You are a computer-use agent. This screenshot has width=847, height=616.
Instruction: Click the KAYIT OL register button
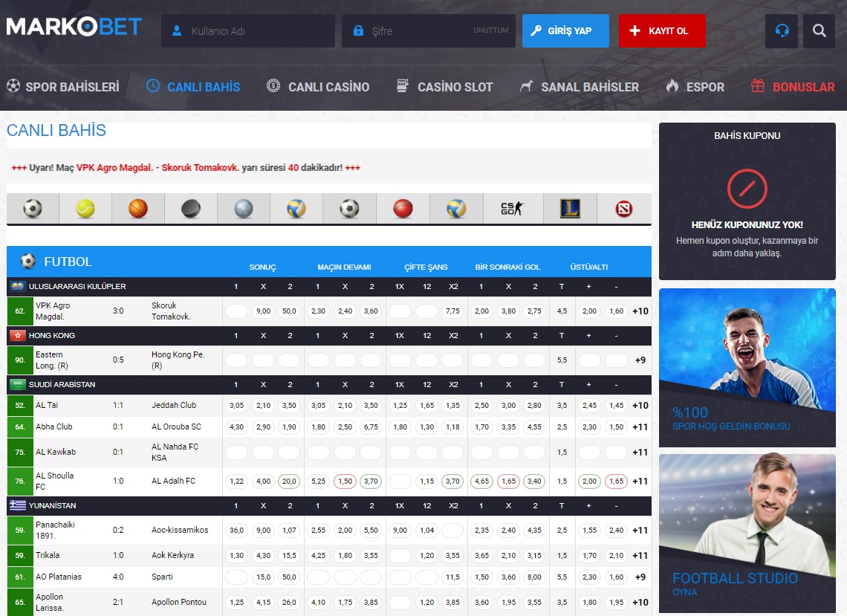point(662,30)
